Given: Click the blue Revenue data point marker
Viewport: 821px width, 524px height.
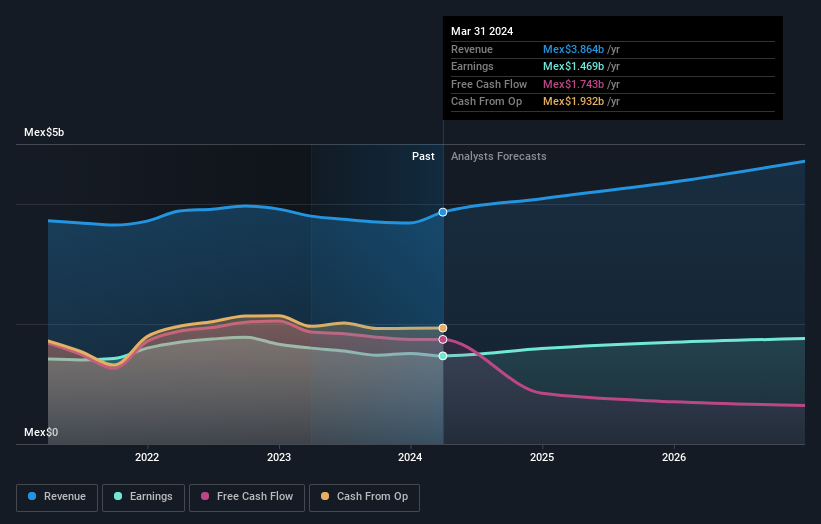Looking at the screenshot, I should click(443, 212).
